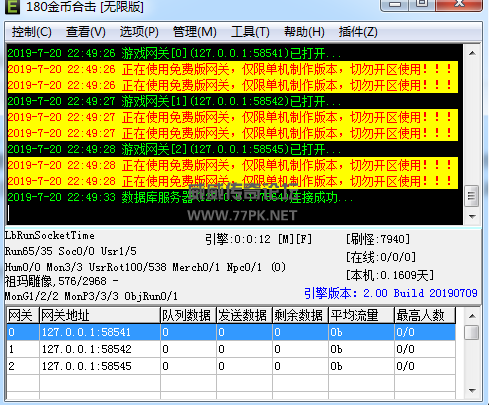Click the Run65/35 Soc0/0 Usr1/5 line
Screen dimensions: 489x405
tap(71, 251)
